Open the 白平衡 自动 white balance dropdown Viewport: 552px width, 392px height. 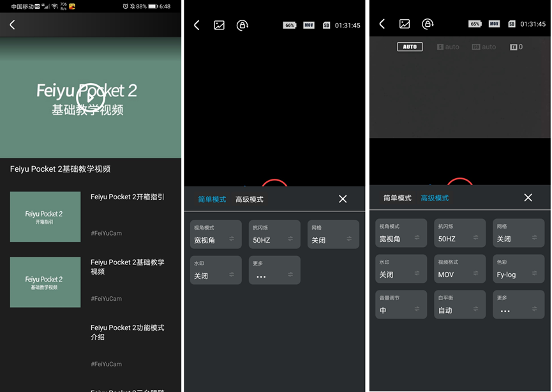point(459,305)
